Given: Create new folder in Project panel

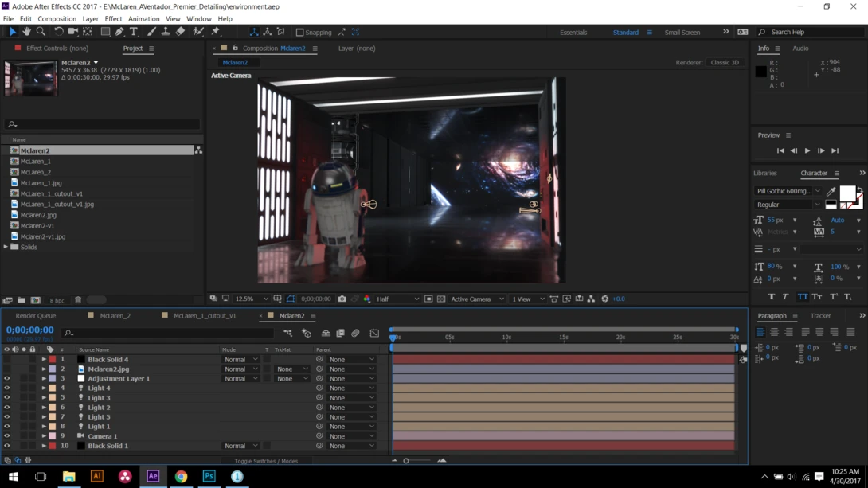Looking at the screenshot, I should pyautogui.click(x=22, y=300).
